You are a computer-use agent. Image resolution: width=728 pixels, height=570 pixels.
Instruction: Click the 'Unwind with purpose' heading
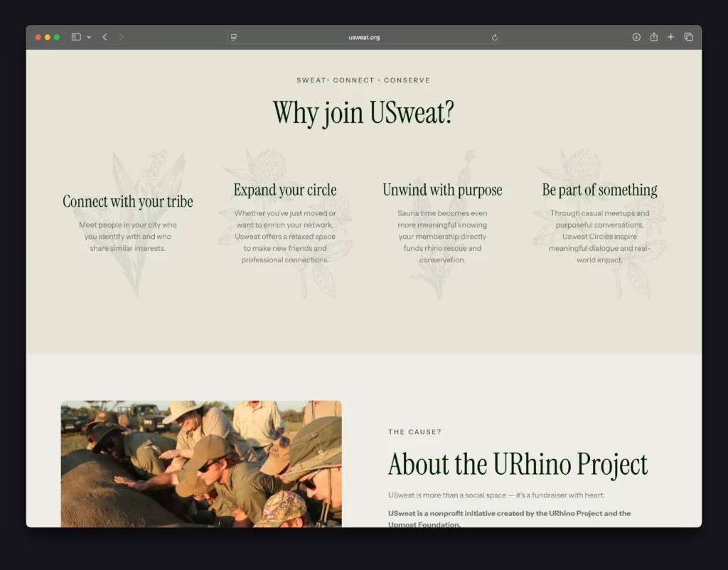tap(442, 190)
